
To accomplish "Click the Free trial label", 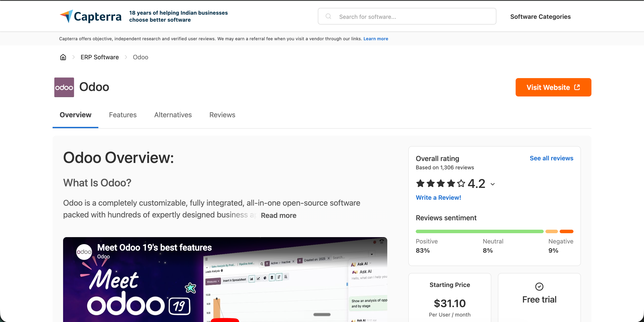I will click(539, 299).
